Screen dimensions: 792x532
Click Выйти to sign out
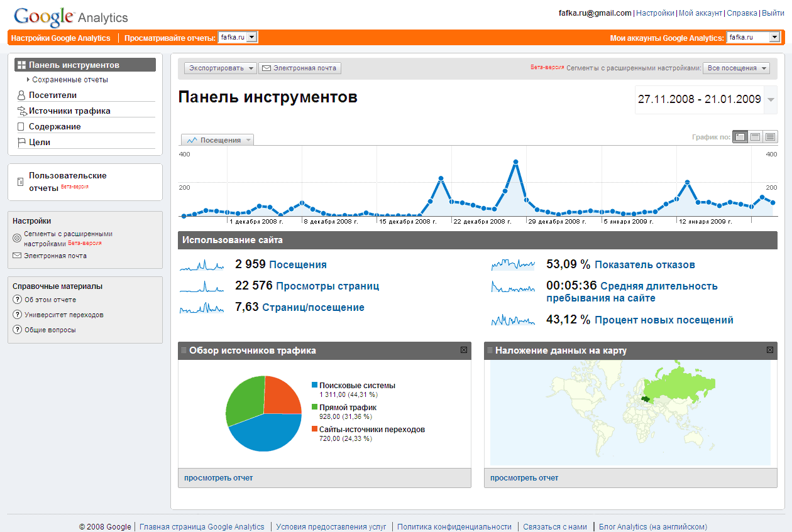tap(773, 13)
